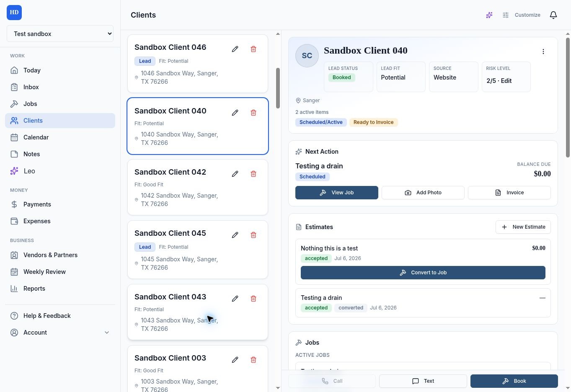Expand the Account section chevron
This screenshot has height=392, width=571.
107,333
